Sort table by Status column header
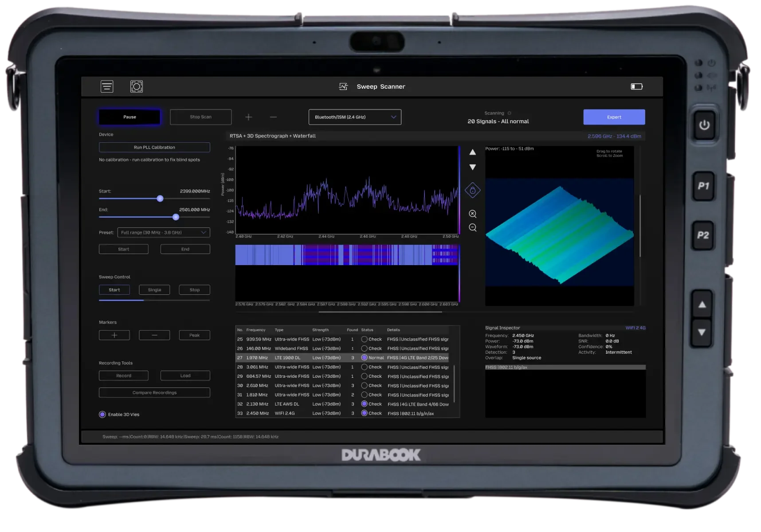This screenshot has width=761, height=532. point(367,330)
